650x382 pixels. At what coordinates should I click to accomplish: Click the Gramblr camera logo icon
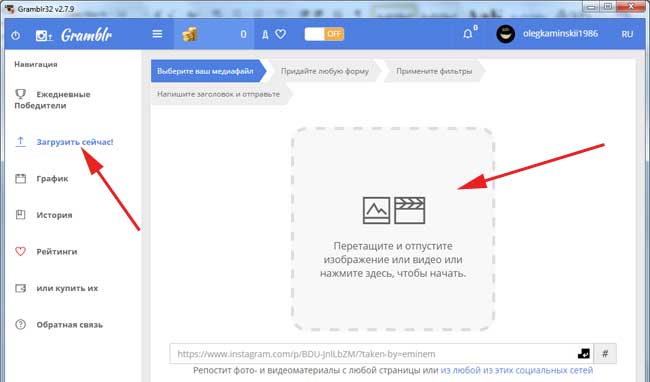click(44, 36)
